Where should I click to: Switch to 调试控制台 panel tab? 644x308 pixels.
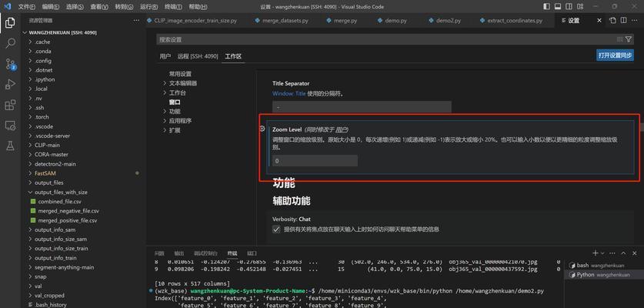205,253
